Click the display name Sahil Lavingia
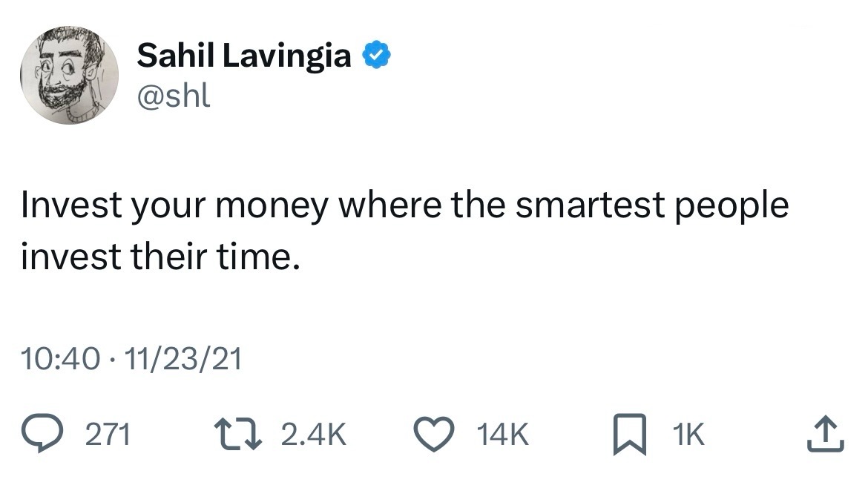868x488 pixels. click(244, 56)
